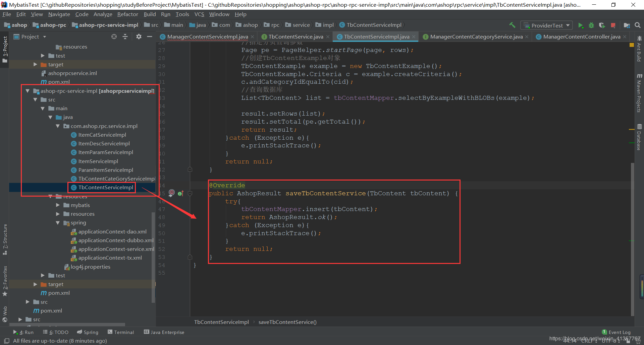644x345 pixels.
Task: Switch to TbContentService.java tab
Action: (296, 37)
